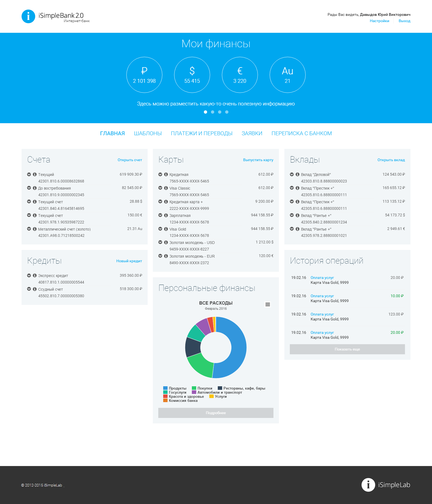The height and width of the screenshot is (504, 432).
Task: Expand the Ссудный счет credit row
Action: (29, 289)
